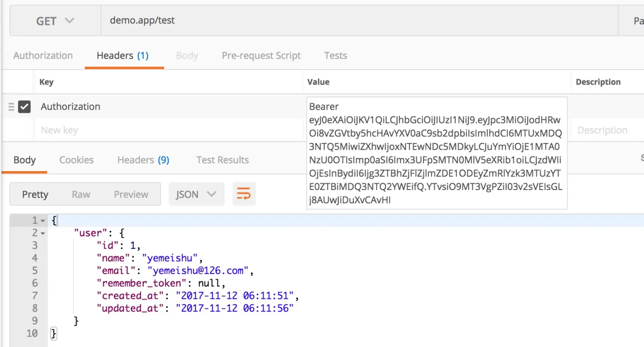
Task: Click the Value column header
Action: pyautogui.click(x=319, y=82)
